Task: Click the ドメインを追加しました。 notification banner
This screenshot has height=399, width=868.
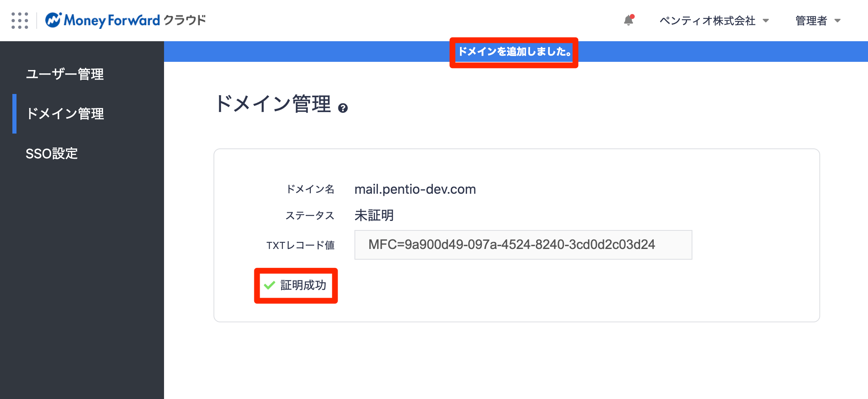Action: tap(515, 52)
